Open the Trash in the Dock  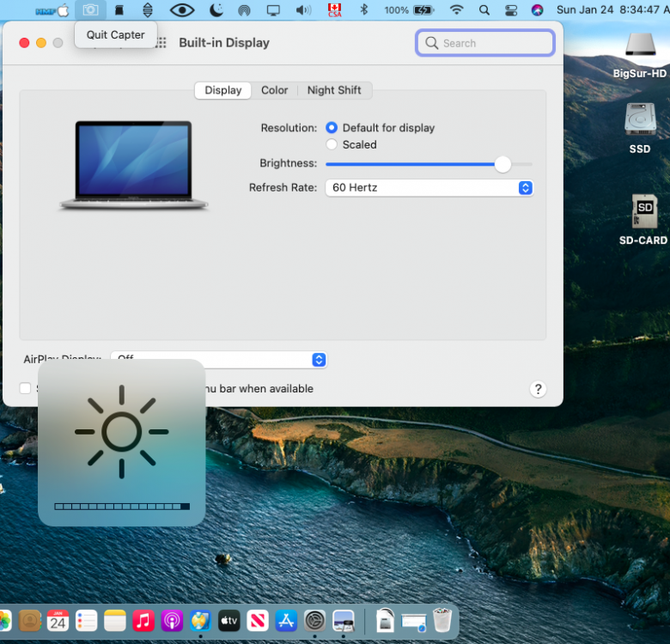pyautogui.click(x=442, y=620)
